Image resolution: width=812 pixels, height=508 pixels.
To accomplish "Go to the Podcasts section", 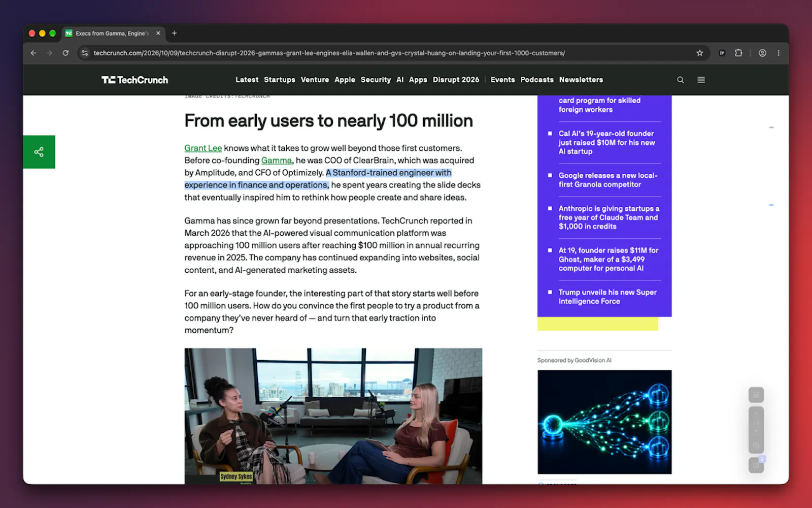I will [537, 80].
